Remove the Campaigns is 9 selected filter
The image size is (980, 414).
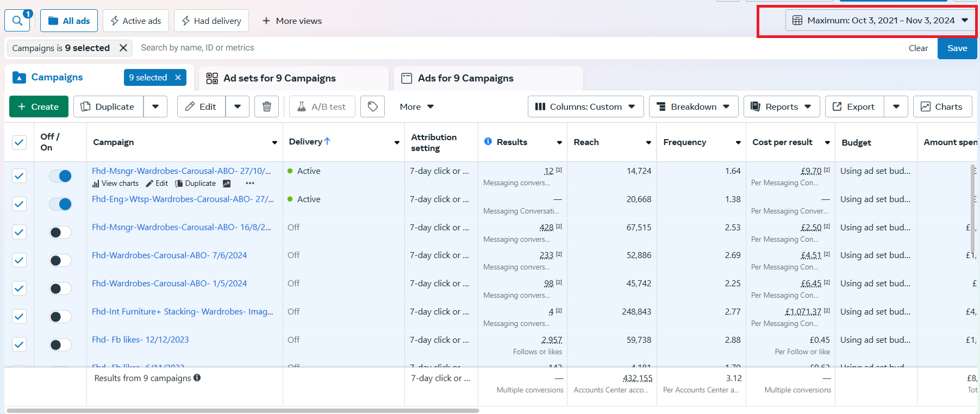pyautogui.click(x=123, y=48)
